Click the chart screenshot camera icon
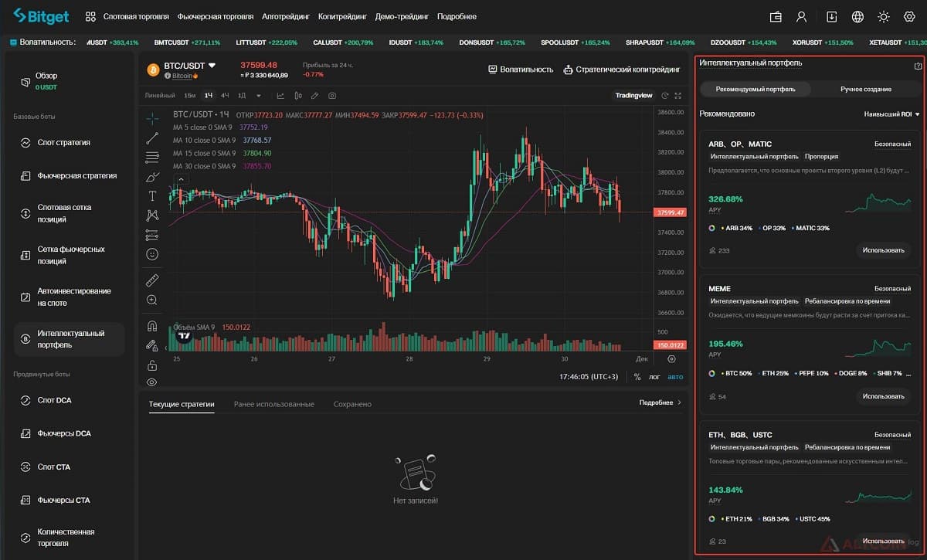Screen dimensions: 927x560 332,96
